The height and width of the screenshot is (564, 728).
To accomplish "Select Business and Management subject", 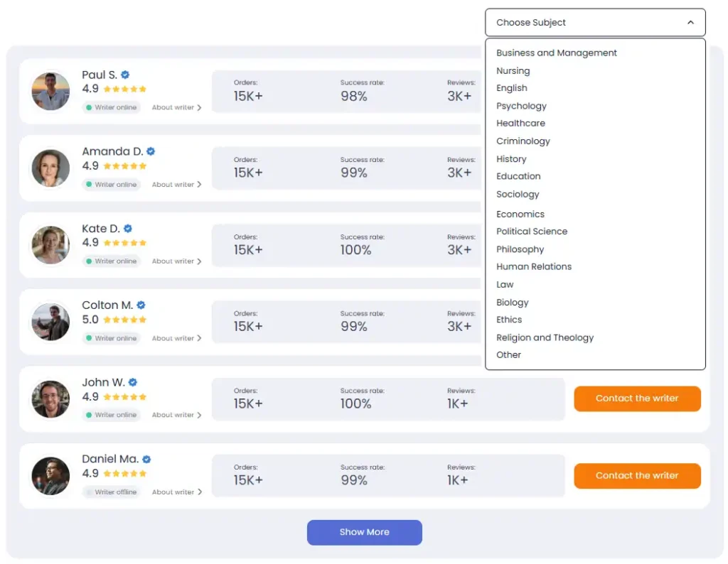I will [557, 53].
